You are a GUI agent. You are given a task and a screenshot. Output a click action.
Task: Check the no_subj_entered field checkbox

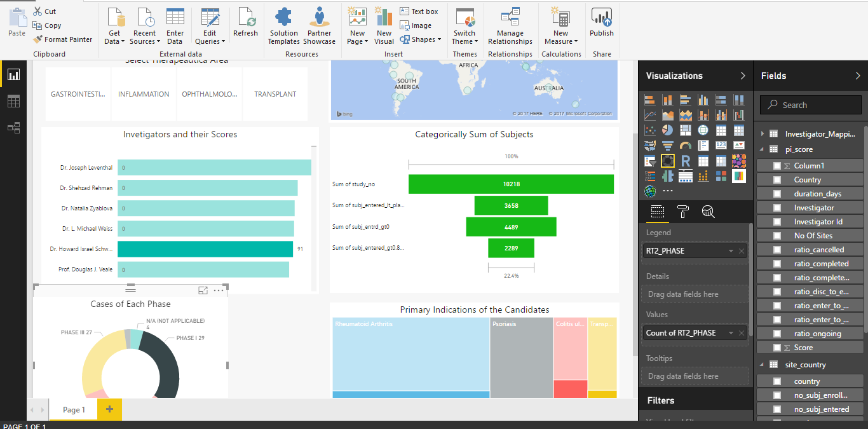click(776, 409)
